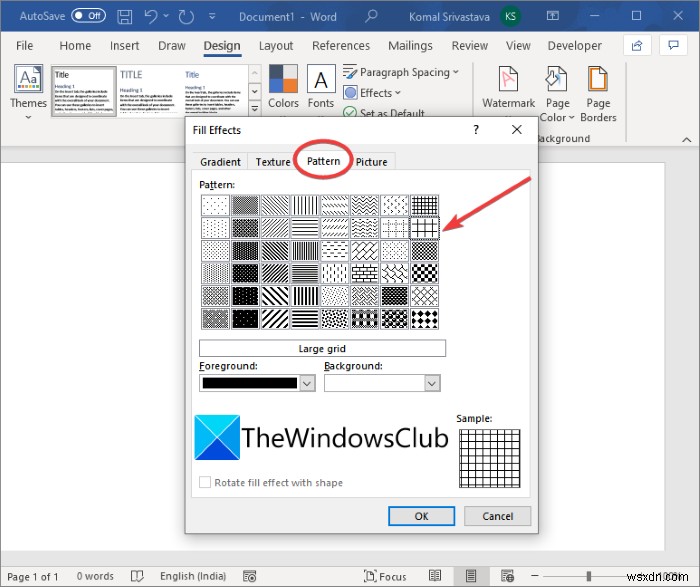
Task: Open the Customize Quick Access Toolbar arrow
Action: pos(212,17)
